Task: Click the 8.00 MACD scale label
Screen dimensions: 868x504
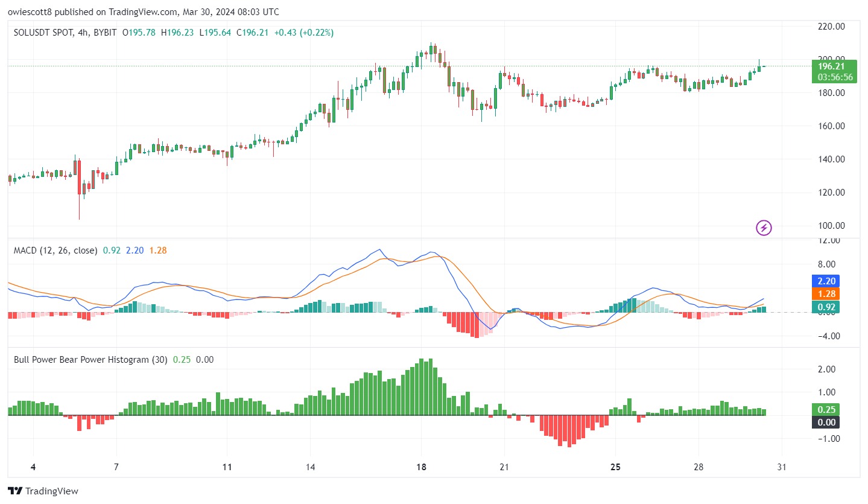Action: [x=834, y=264]
